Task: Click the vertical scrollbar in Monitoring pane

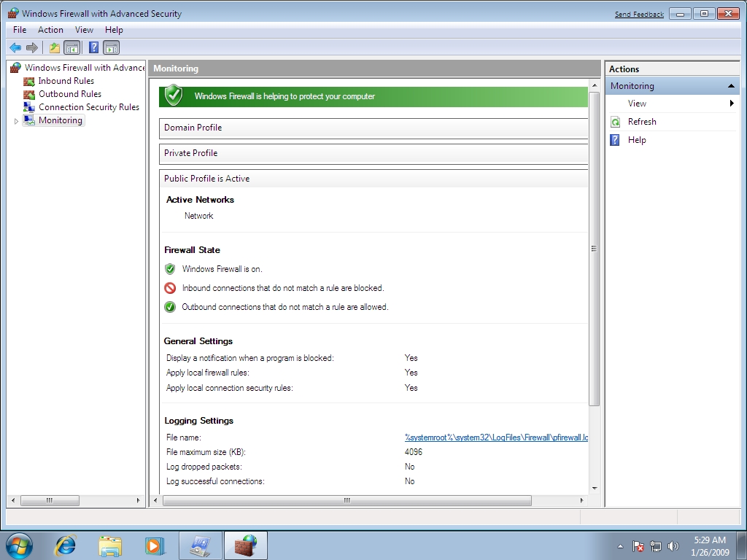Action: click(x=594, y=248)
